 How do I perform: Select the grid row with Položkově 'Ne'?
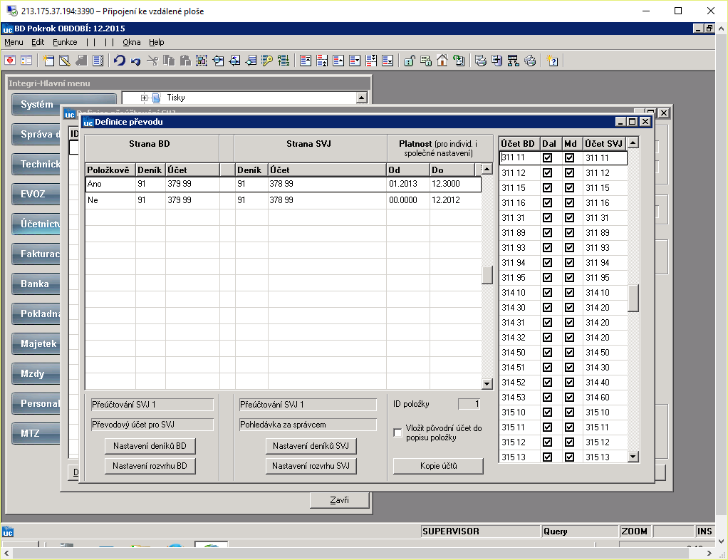[284, 200]
